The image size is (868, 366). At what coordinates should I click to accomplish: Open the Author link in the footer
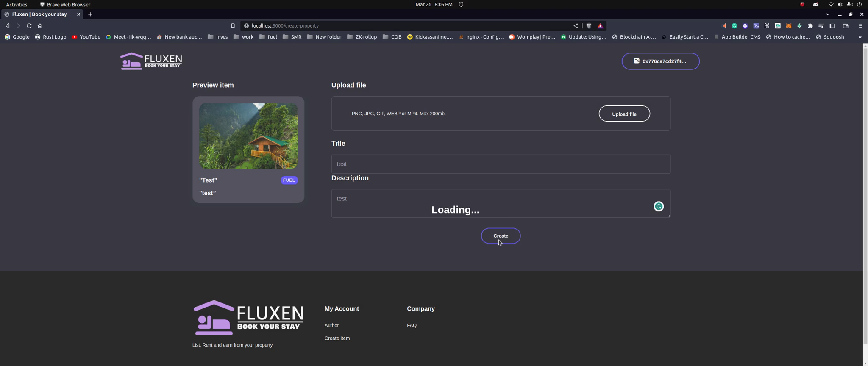(x=331, y=325)
